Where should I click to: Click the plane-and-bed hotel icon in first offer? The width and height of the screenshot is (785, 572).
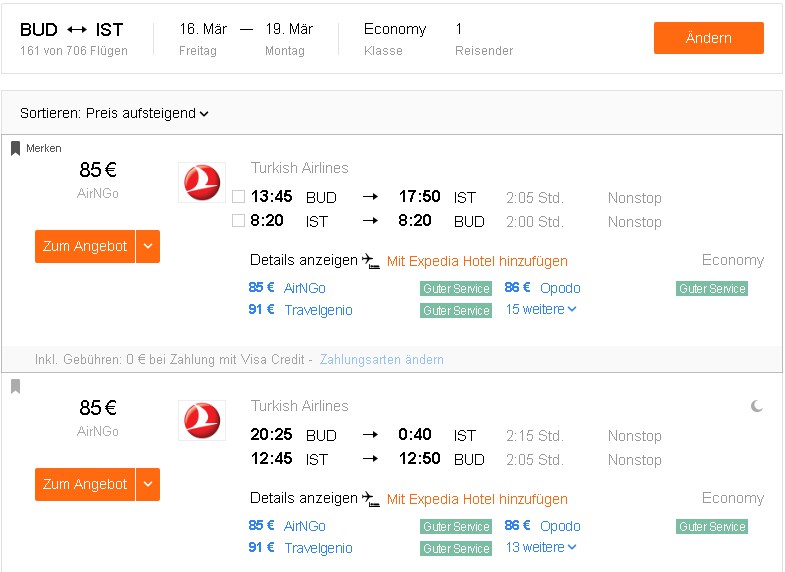(x=371, y=261)
